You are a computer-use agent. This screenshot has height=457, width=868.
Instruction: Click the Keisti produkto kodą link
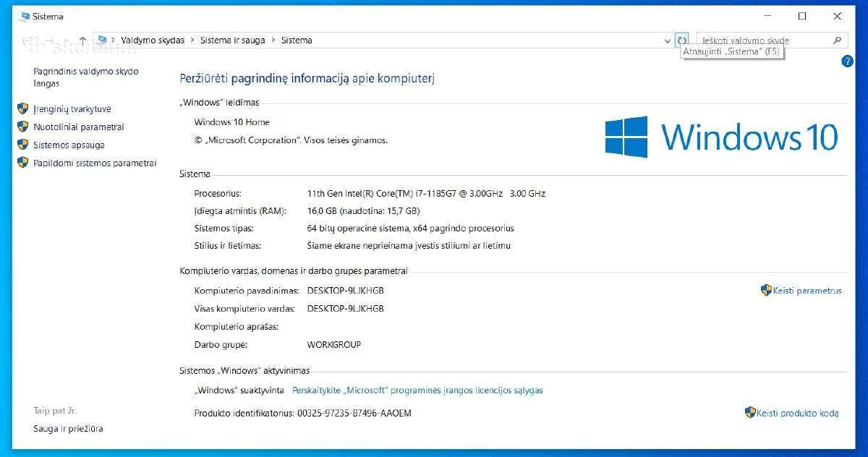(x=797, y=413)
